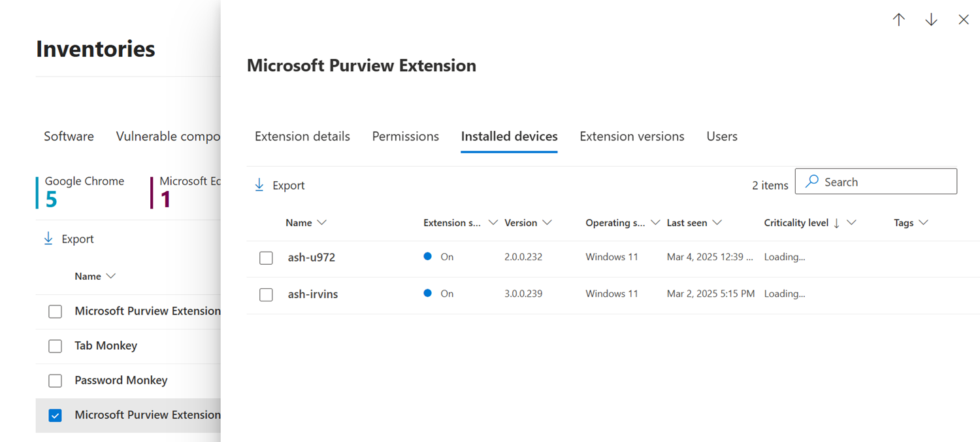Close the Microsoft Purview Extension panel
980x442 pixels.
pyautogui.click(x=964, y=20)
